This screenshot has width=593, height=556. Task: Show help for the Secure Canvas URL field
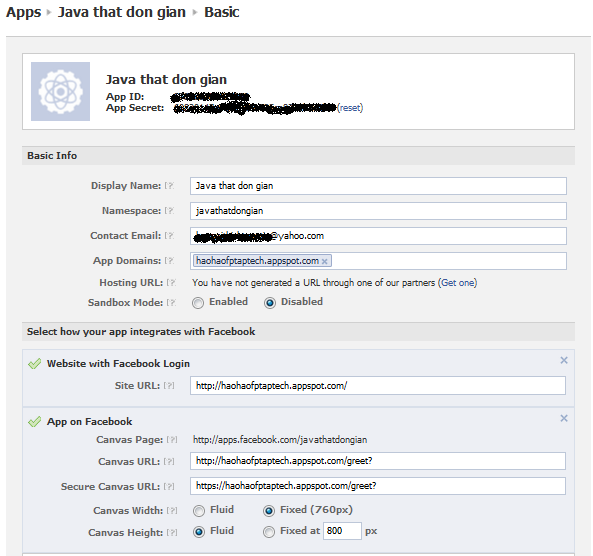(x=169, y=486)
